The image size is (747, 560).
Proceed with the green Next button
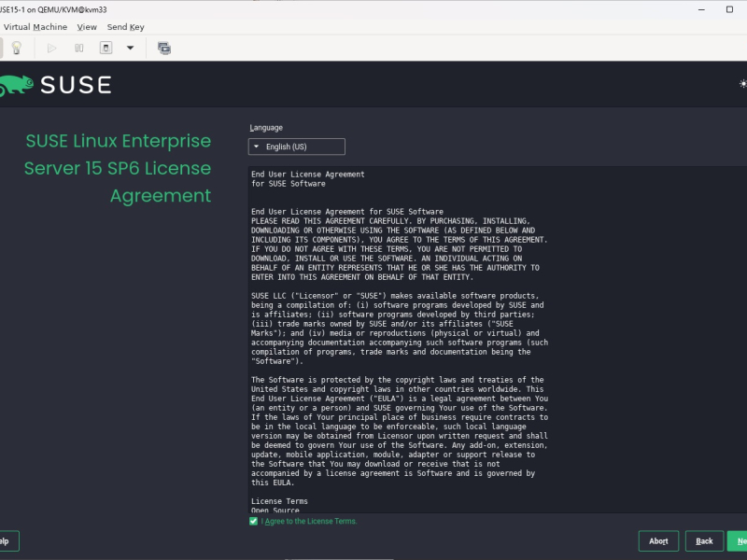[x=738, y=541]
